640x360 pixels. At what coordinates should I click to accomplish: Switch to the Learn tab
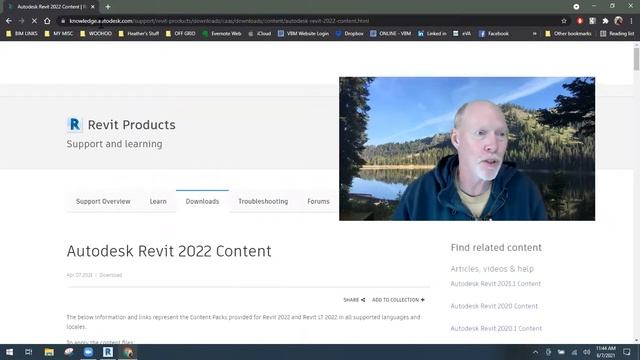(x=158, y=201)
